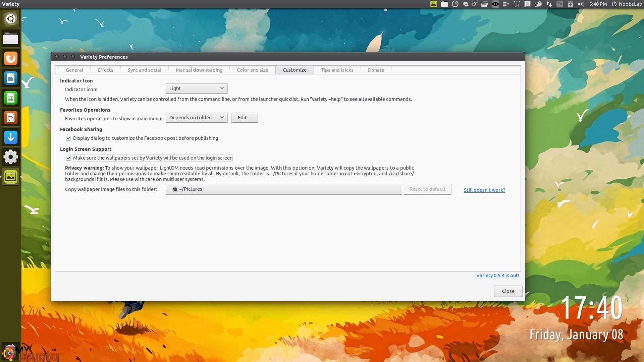Viewport: 644px width, 362px height.
Task: Click the letter A indicator in top panel
Action: pos(527,4)
